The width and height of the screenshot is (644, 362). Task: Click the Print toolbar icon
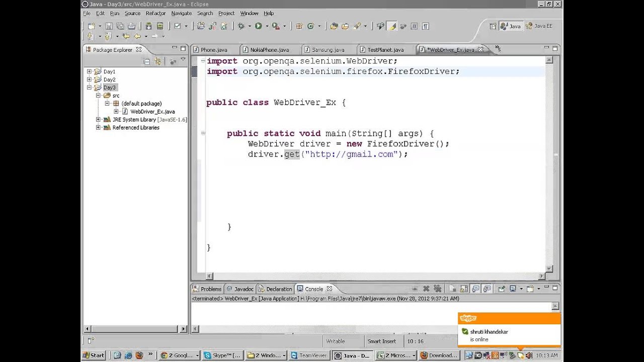(x=132, y=26)
